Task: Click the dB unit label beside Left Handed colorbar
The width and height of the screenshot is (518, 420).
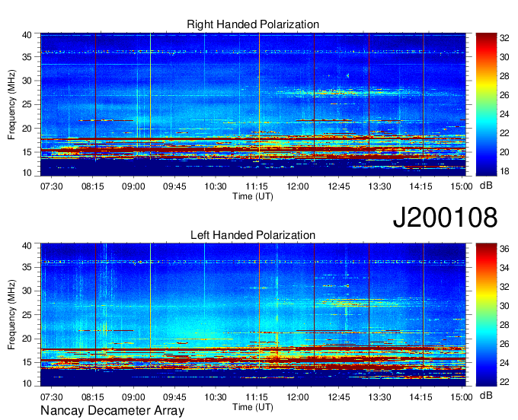Action: point(486,395)
